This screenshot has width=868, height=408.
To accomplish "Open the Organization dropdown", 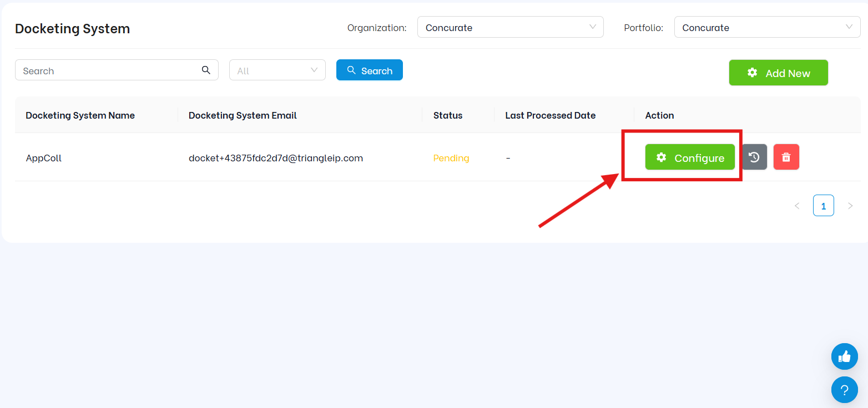I will tap(510, 27).
